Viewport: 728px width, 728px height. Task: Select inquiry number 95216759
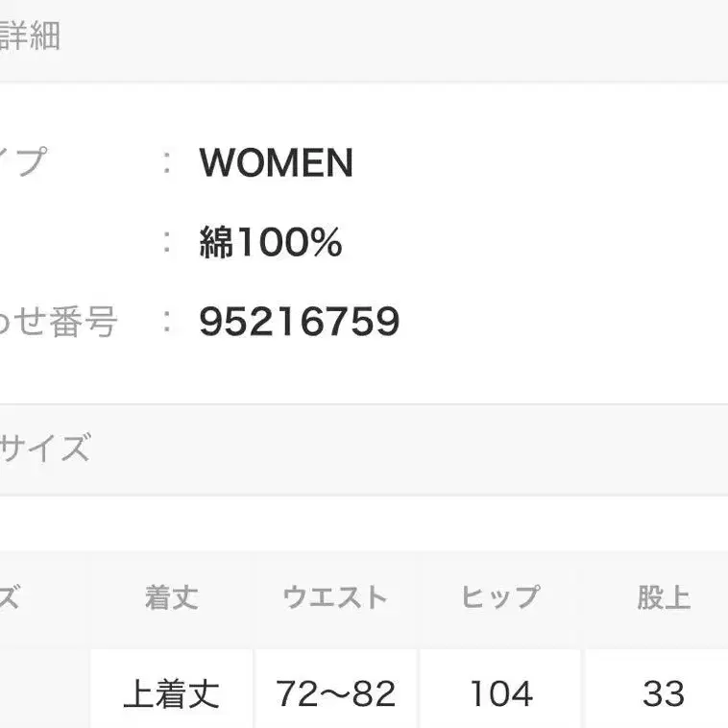[x=299, y=323]
